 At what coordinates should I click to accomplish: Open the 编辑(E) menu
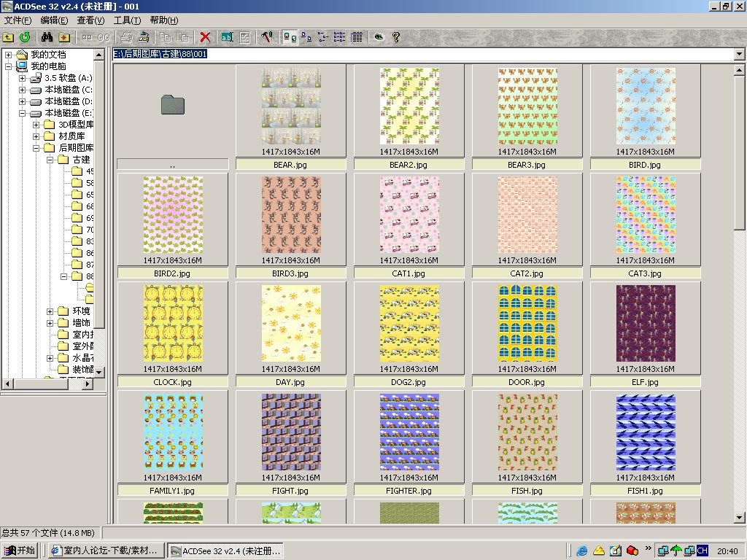(54, 20)
